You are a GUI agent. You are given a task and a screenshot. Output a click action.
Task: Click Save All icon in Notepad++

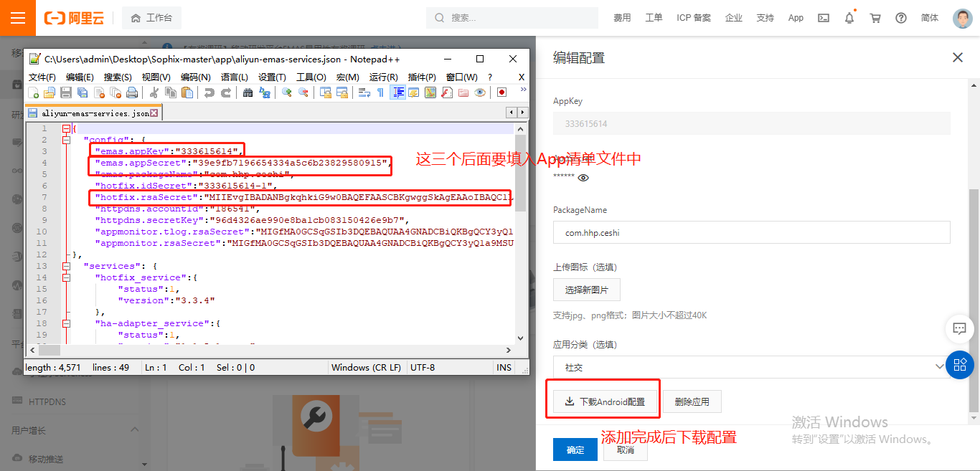[83, 92]
